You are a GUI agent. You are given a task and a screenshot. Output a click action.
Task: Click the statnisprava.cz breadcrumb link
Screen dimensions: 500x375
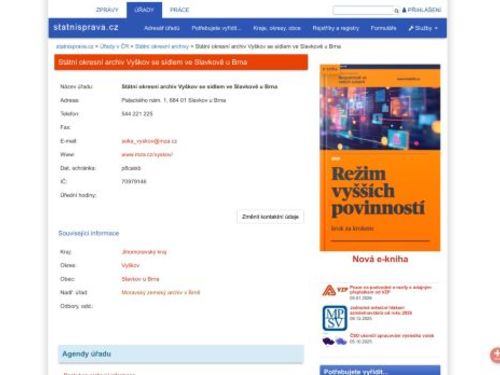click(75, 46)
